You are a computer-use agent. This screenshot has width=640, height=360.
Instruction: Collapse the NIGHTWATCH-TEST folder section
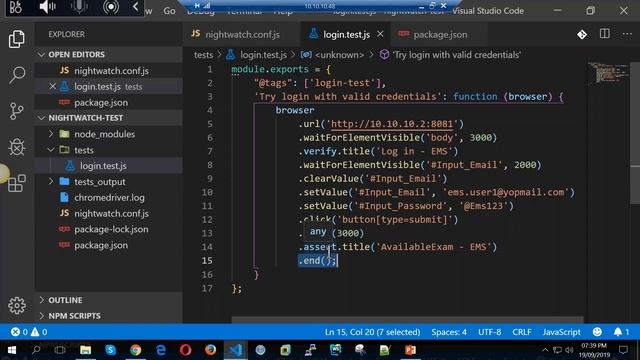point(109,118)
